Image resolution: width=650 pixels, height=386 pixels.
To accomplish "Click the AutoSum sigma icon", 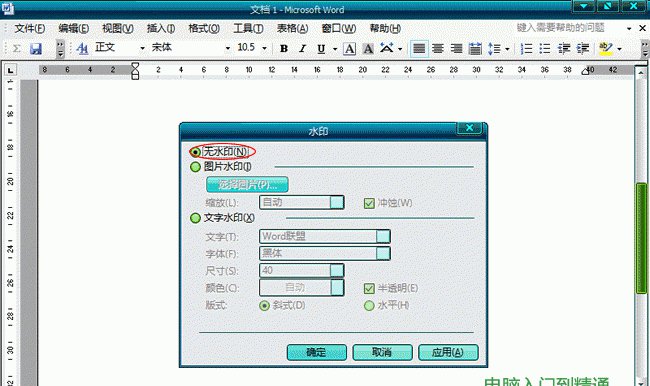I will (17, 49).
